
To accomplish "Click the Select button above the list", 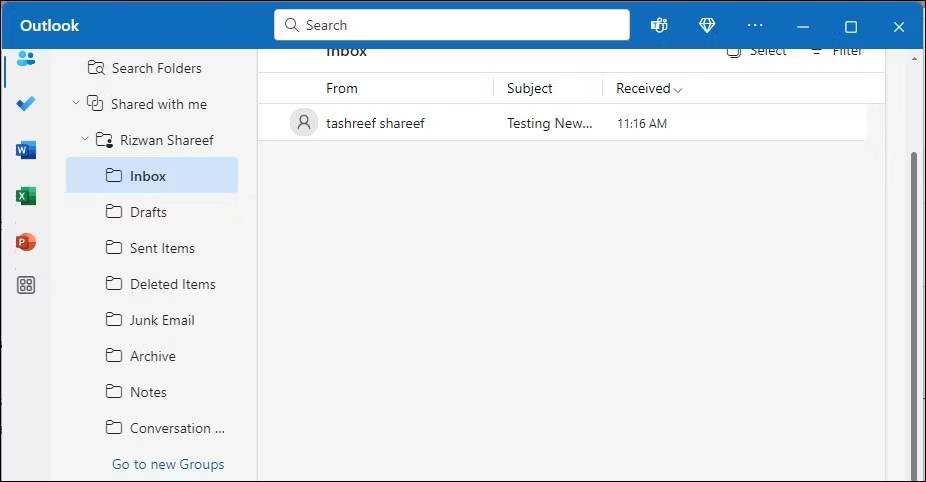I will click(757, 52).
